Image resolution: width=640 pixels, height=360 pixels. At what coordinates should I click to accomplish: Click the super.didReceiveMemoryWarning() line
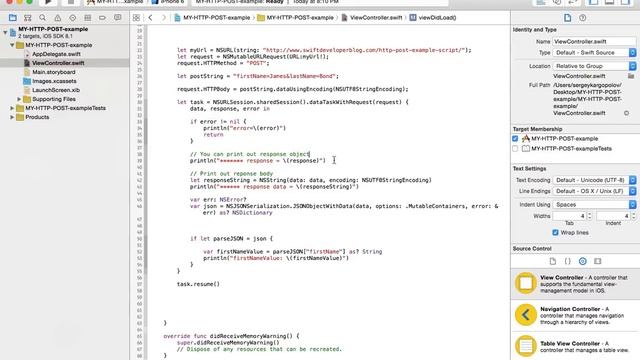click(228, 343)
